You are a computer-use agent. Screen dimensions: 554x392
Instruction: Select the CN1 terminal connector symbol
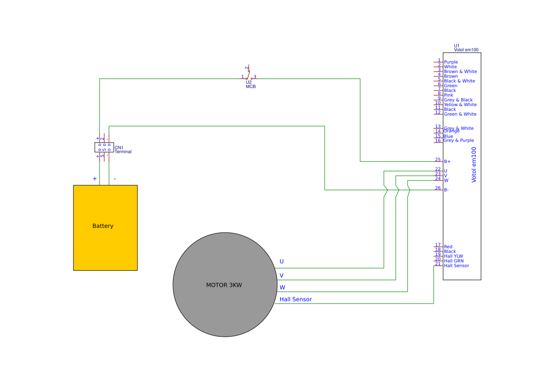(x=104, y=148)
